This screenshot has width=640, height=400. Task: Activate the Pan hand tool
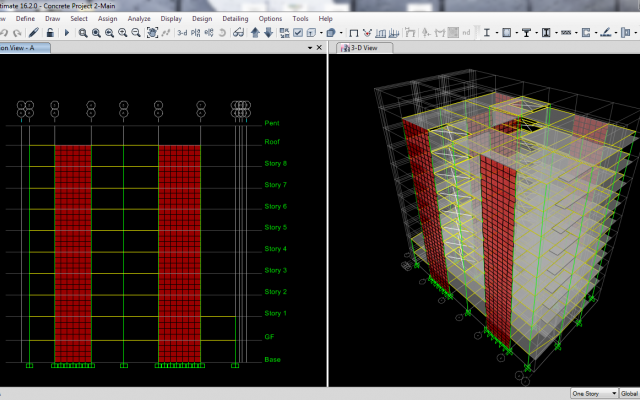pos(152,33)
